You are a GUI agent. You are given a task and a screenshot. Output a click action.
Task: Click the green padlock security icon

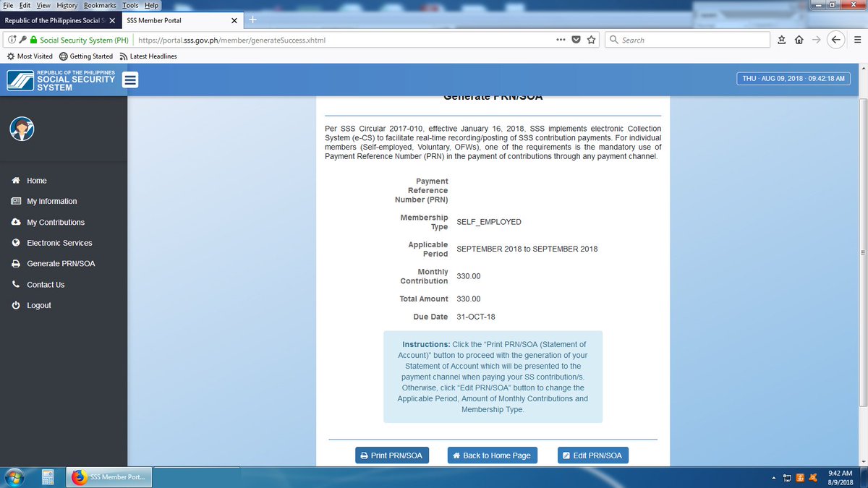[33, 40]
